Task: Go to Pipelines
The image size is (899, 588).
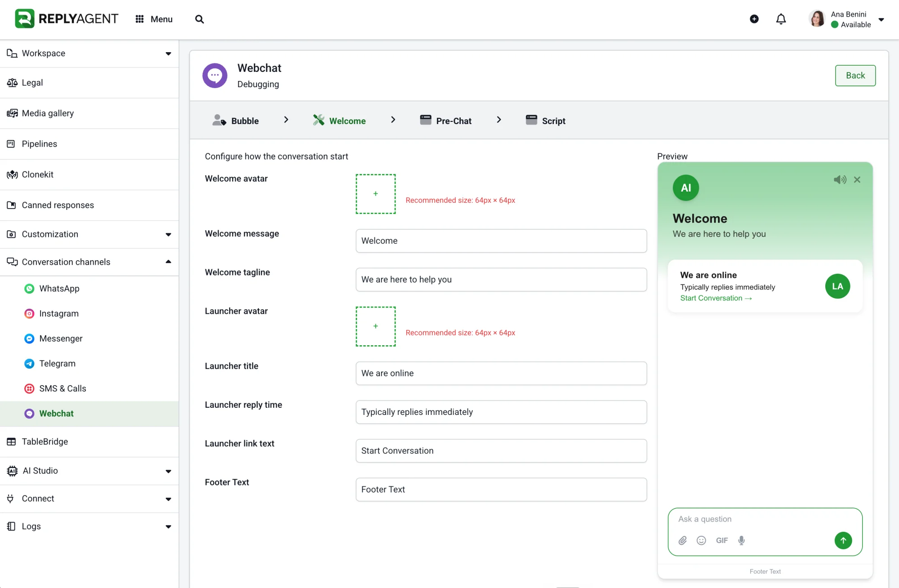Action: click(89, 144)
